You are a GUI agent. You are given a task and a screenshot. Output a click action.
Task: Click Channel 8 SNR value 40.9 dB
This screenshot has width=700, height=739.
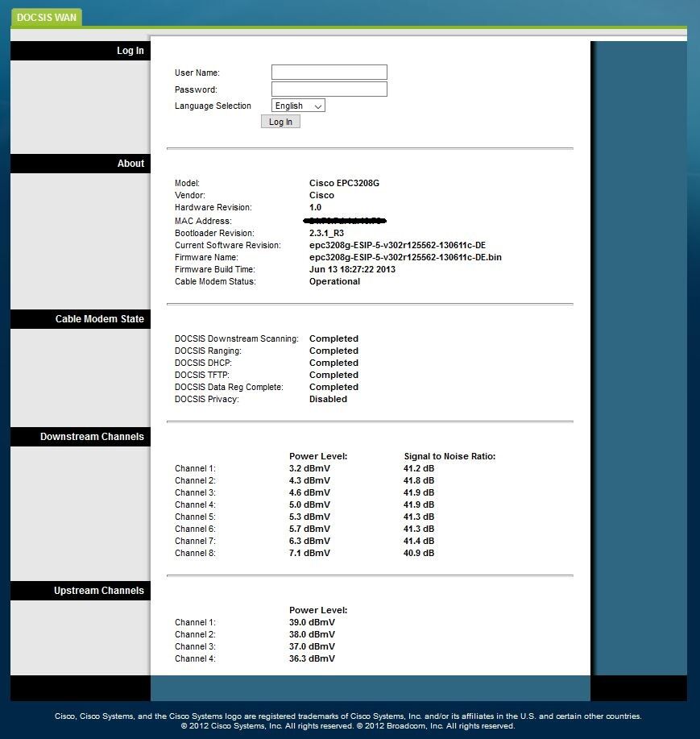coord(419,554)
